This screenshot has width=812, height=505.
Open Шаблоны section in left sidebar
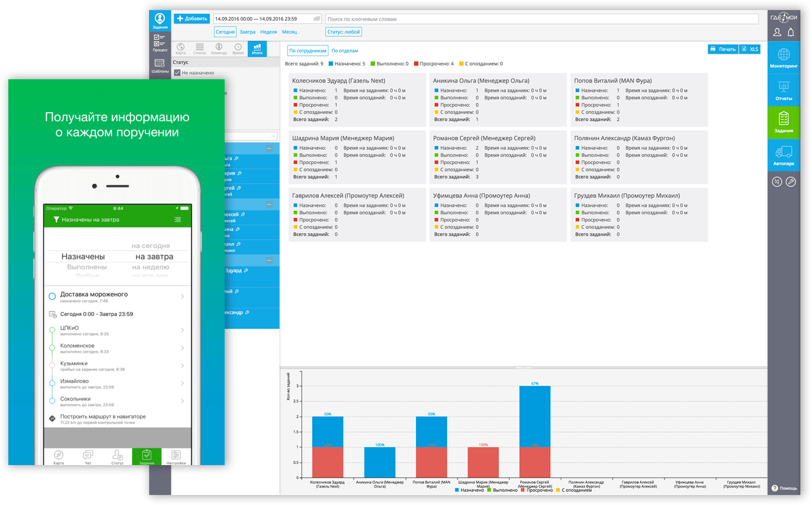[160, 65]
